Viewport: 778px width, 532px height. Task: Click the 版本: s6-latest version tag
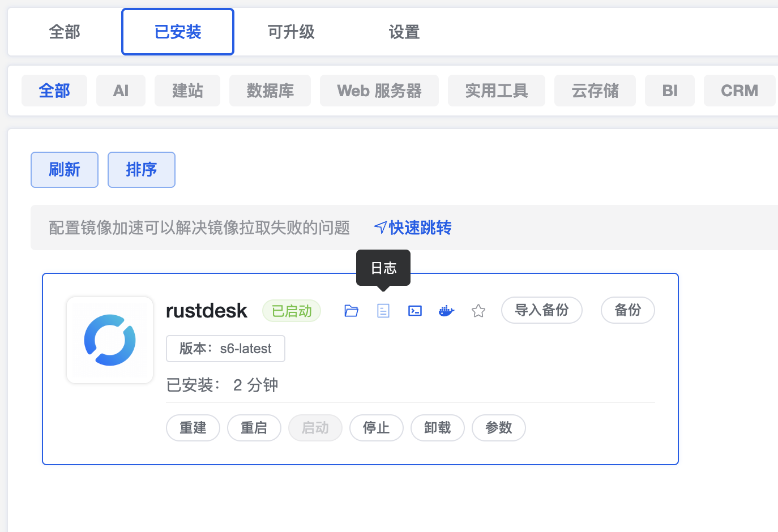coord(225,349)
